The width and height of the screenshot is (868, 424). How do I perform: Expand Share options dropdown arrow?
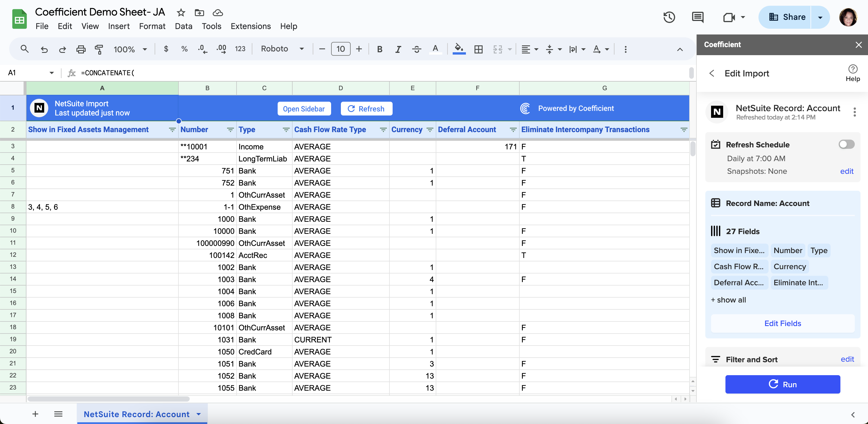tap(820, 17)
